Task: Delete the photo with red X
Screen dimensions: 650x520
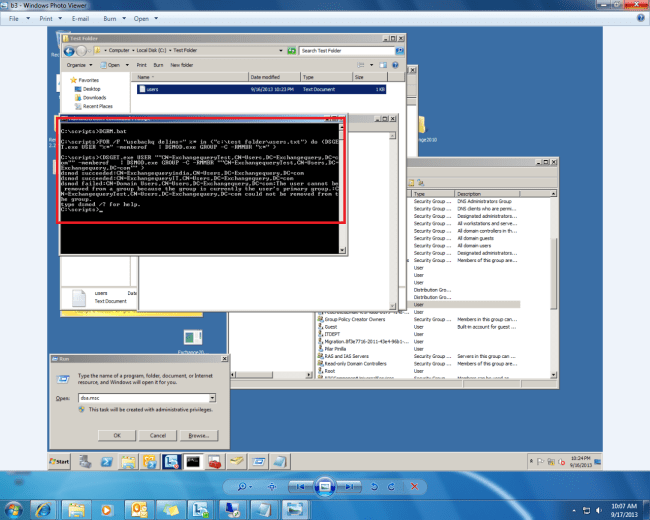Action: (412, 485)
